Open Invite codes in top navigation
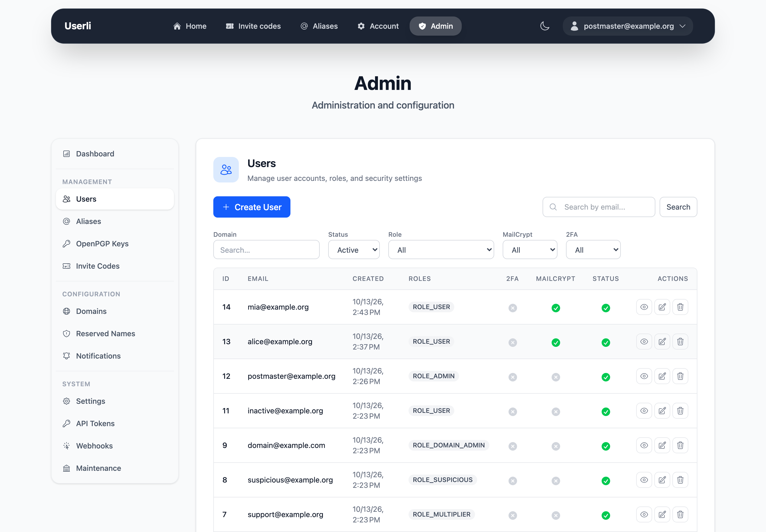Viewport: 766px width, 532px height. click(x=253, y=26)
